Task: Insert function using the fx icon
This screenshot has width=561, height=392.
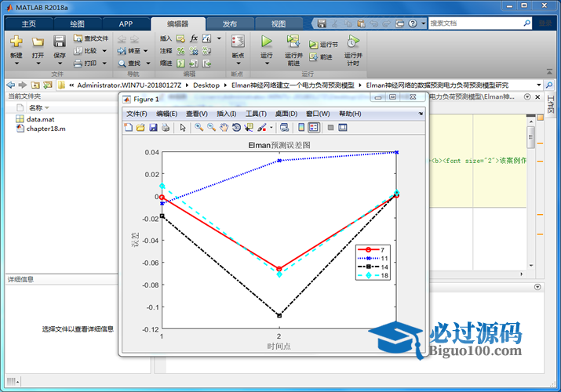Action: click(x=194, y=38)
